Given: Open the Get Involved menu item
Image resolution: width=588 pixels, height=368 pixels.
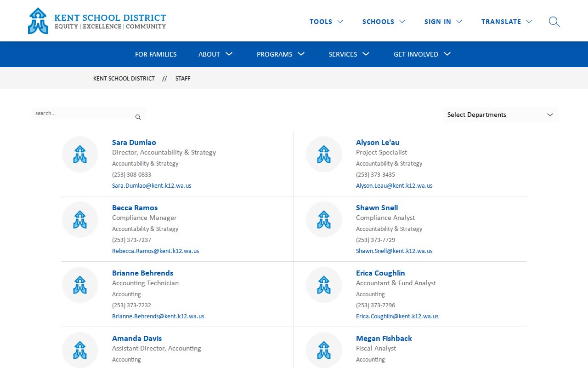Looking at the screenshot, I should coord(416,54).
